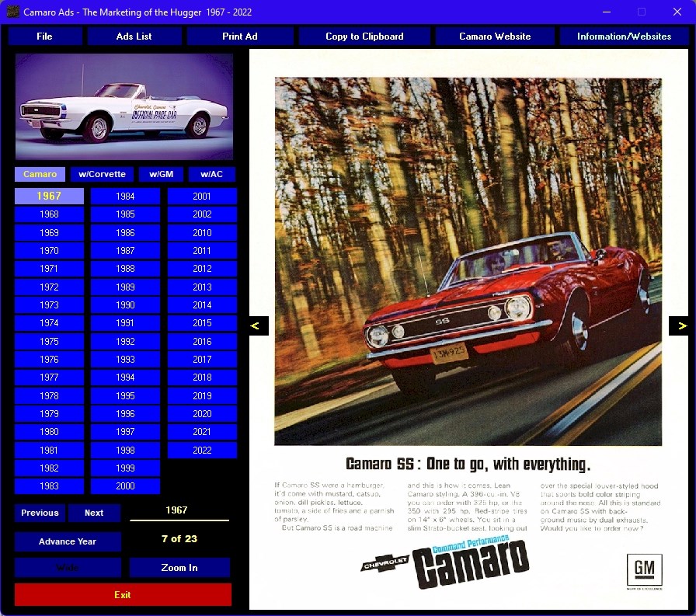Select year 1968
The height and width of the screenshot is (616, 696).
[x=49, y=214]
